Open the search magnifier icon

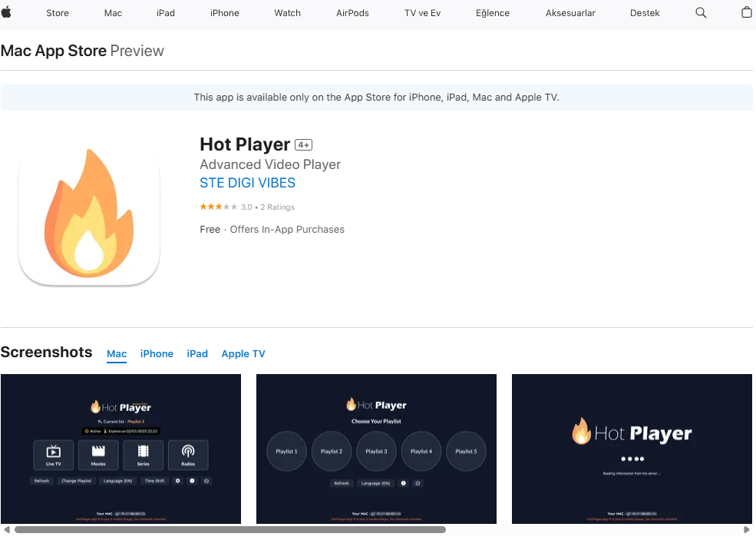(x=701, y=13)
